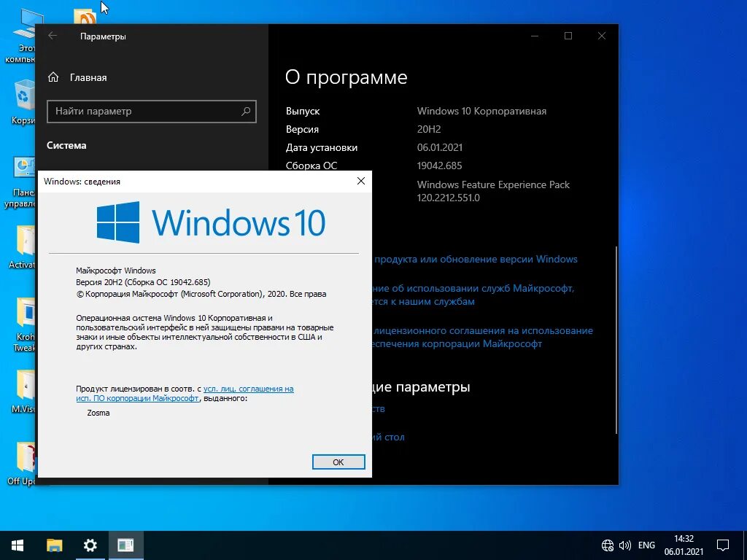This screenshot has width=747, height=560.
Task: Close the Параметры settings window
Action: click(602, 36)
